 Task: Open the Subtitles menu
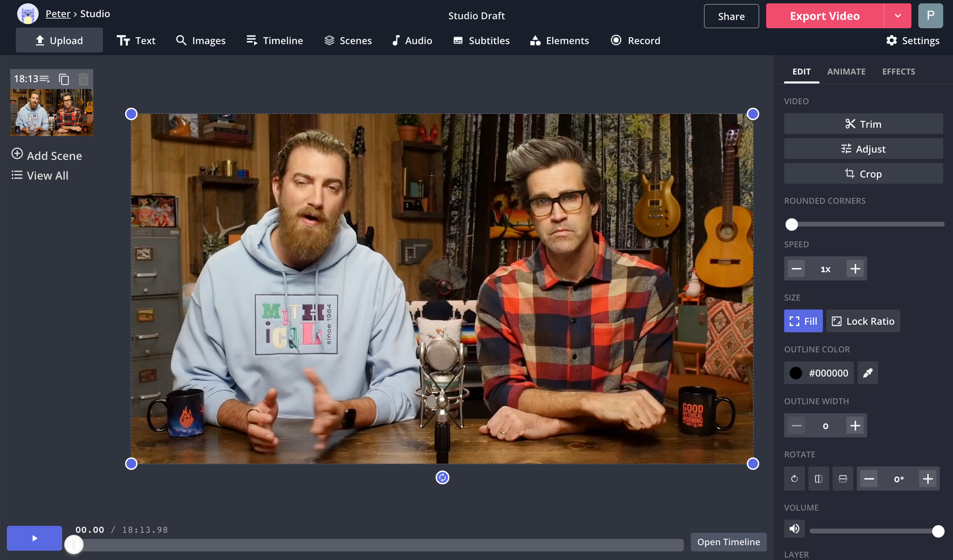click(481, 40)
